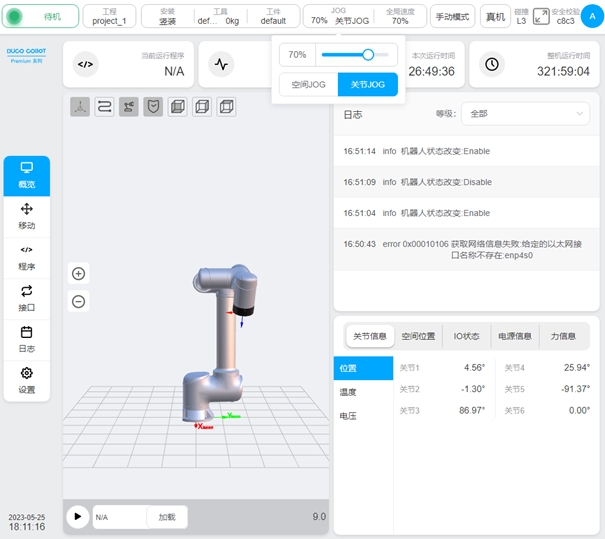605x539 pixels.
Task: Select 关节JOG mode
Action: coord(367,85)
